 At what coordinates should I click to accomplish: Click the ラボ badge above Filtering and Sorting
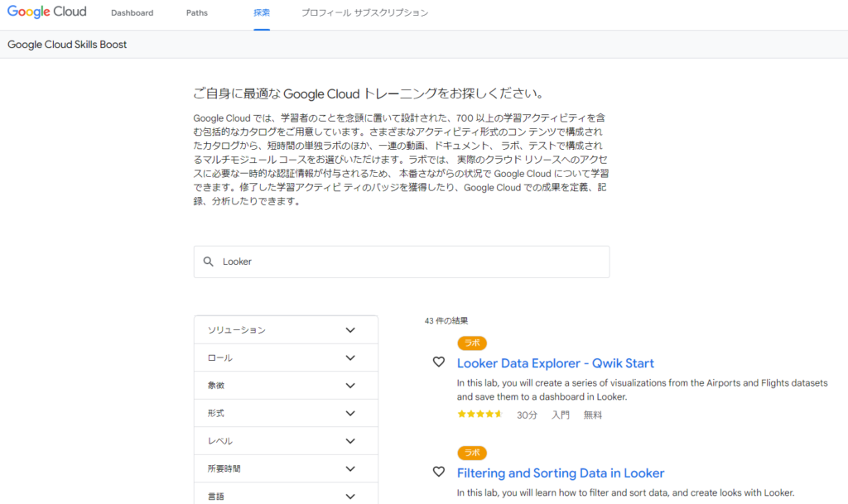[x=471, y=453]
